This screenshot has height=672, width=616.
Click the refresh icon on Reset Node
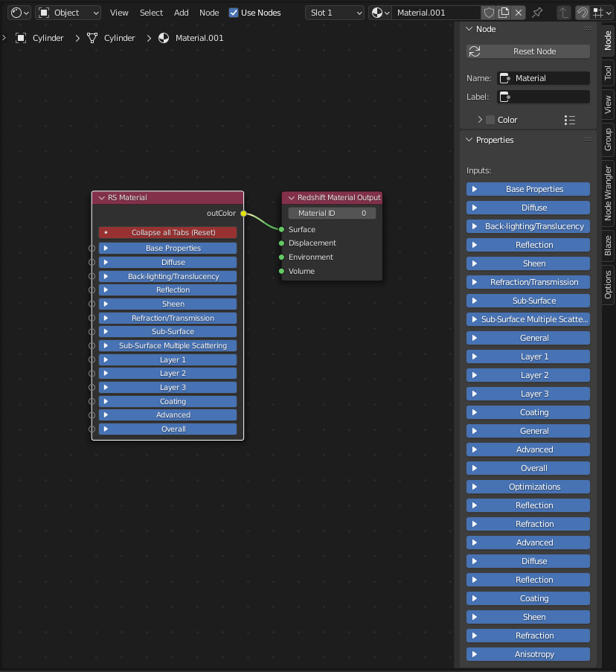(475, 51)
